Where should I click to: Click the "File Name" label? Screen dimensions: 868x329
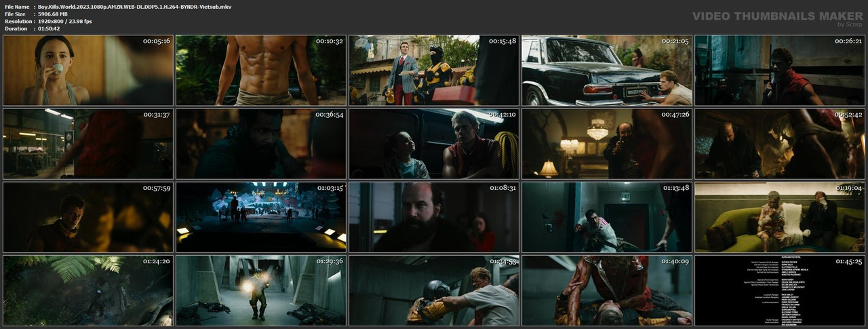click(x=16, y=6)
